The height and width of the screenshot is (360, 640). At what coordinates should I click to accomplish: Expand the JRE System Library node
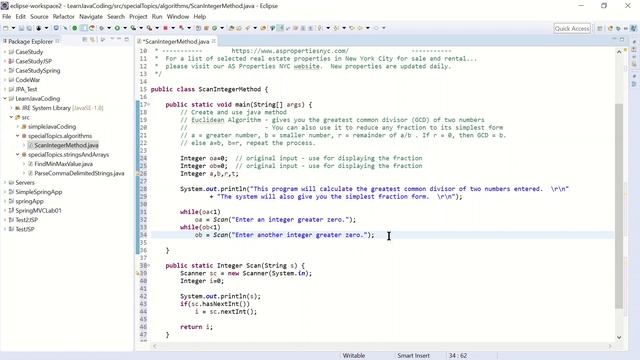[x=11, y=108]
